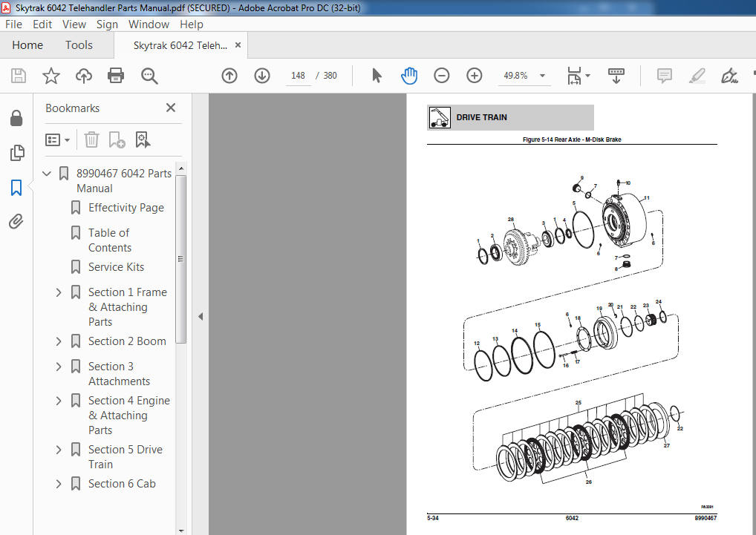The image size is (756, 535).
Task: Open the attachments paperclip panel
Action: coord(16,222)
